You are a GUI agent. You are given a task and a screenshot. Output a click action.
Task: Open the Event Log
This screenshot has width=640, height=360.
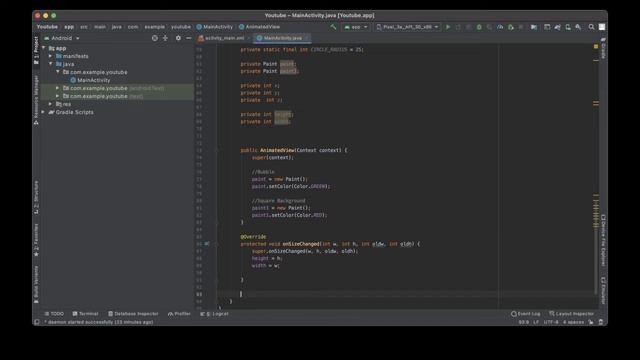coord(526,314)
